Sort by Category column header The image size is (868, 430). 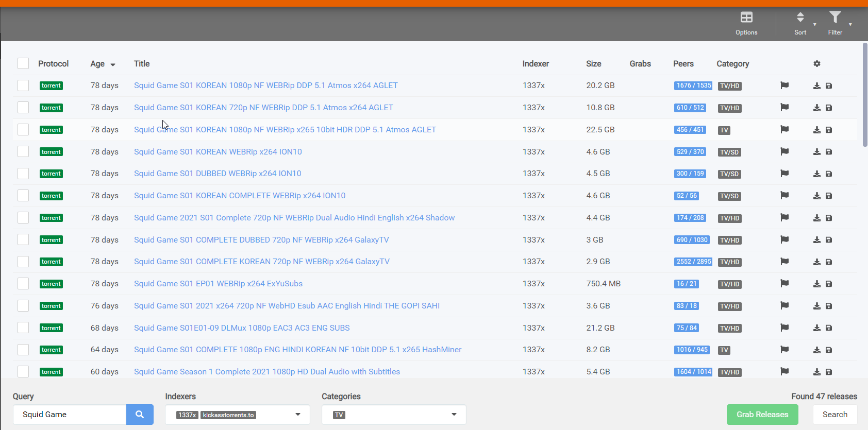732,64
